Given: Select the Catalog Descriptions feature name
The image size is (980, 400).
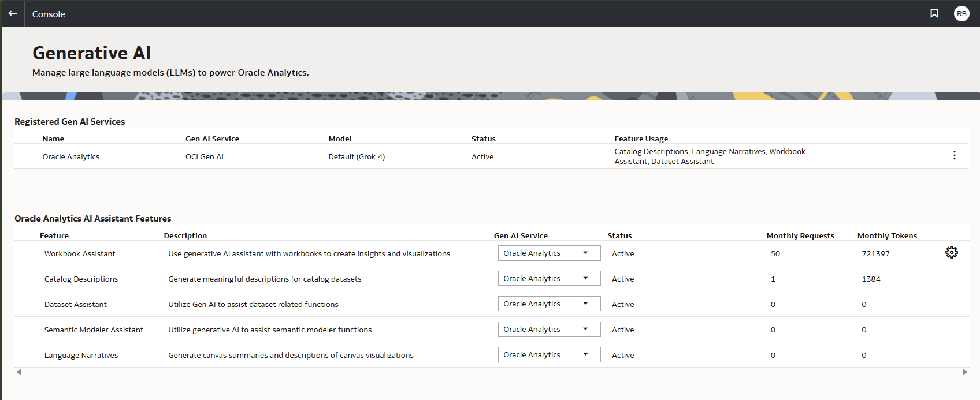Looking at the screenshot, I should (x=81, y=279).
